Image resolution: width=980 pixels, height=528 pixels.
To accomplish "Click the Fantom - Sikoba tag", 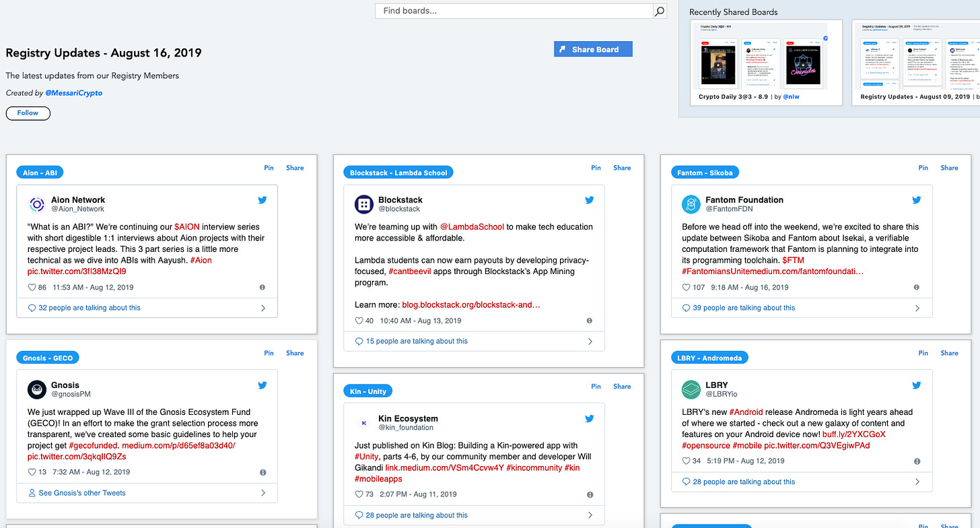I will 705,172.
